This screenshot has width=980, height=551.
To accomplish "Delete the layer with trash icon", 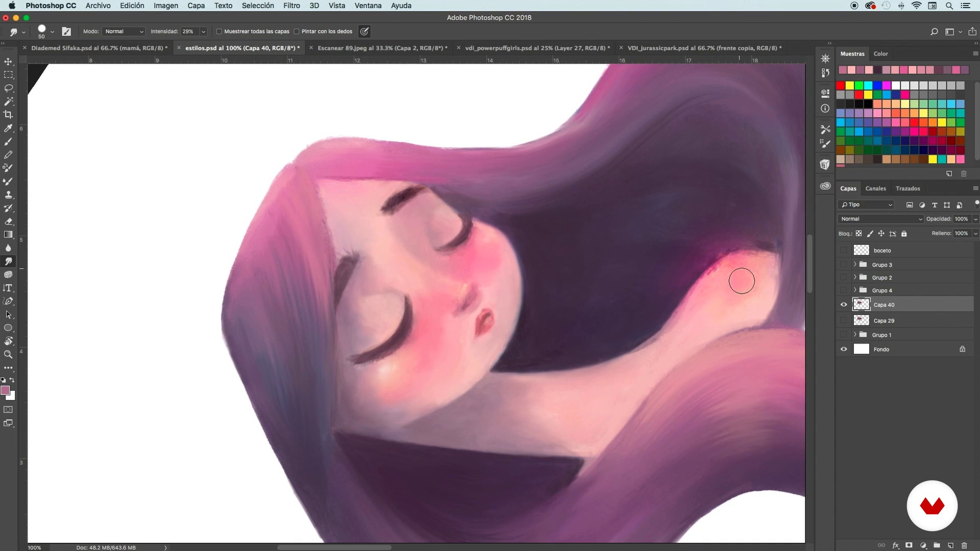I will click(964, 545).
